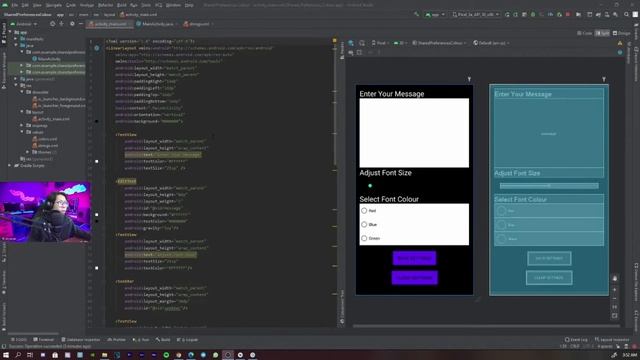Screen dimensions: 640x360
Task: Click the Apply Changes icon in toolbar
Action: 516,14
